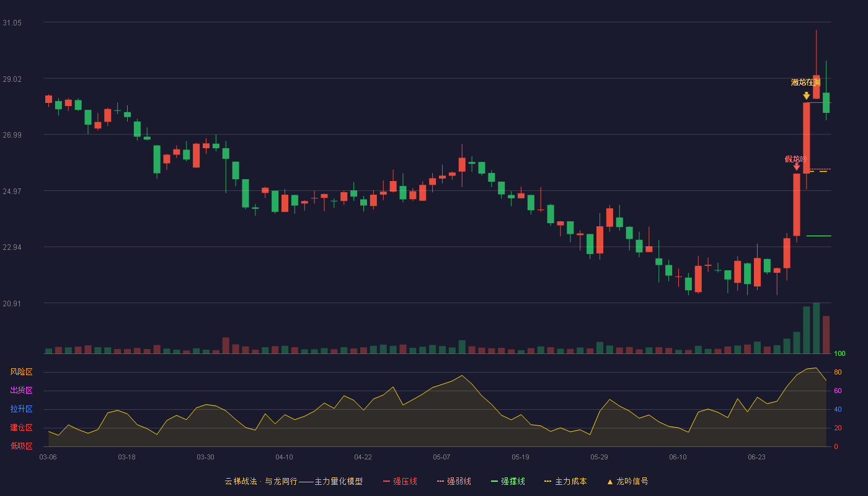Screen dimensions: 868x496
Task: Toggle the 云梯战法·与龙同行 主力量化模型 legend item
Action: [x=294, y=481]
